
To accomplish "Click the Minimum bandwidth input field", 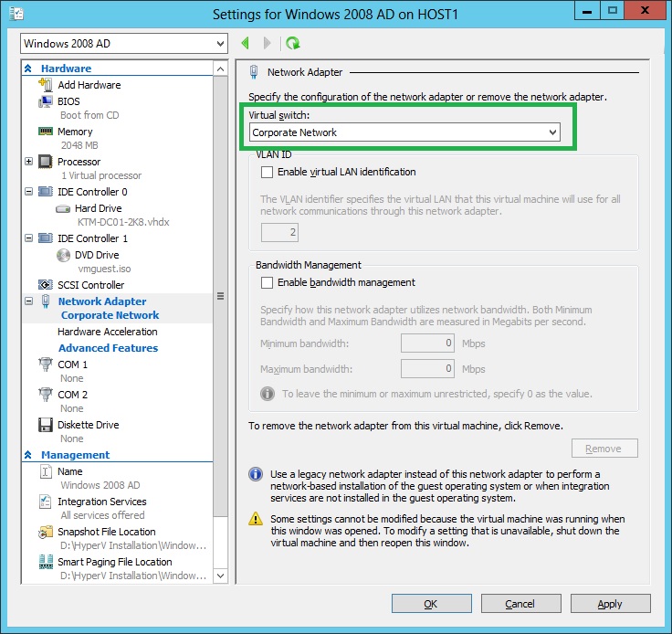I will point(427,343).
